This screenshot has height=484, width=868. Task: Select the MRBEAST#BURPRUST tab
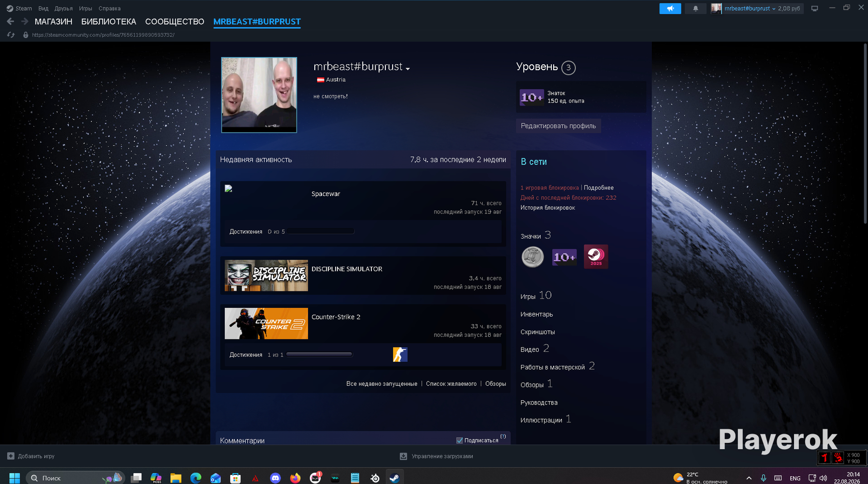coord(257,22)
